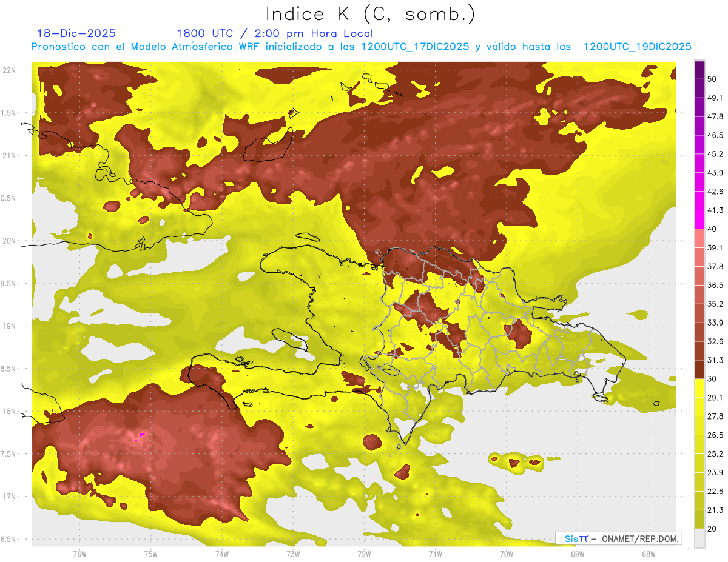Pick the dark brown swatch between 30 and 31.3
The image size is (728, 562).
[x=699, y=370]
